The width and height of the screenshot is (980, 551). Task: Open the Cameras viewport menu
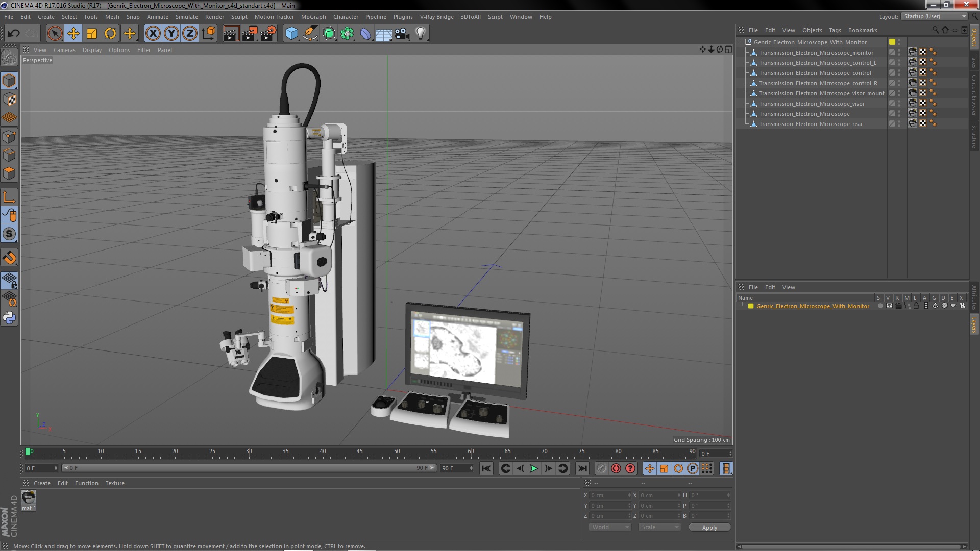click(x=64, y=50)
